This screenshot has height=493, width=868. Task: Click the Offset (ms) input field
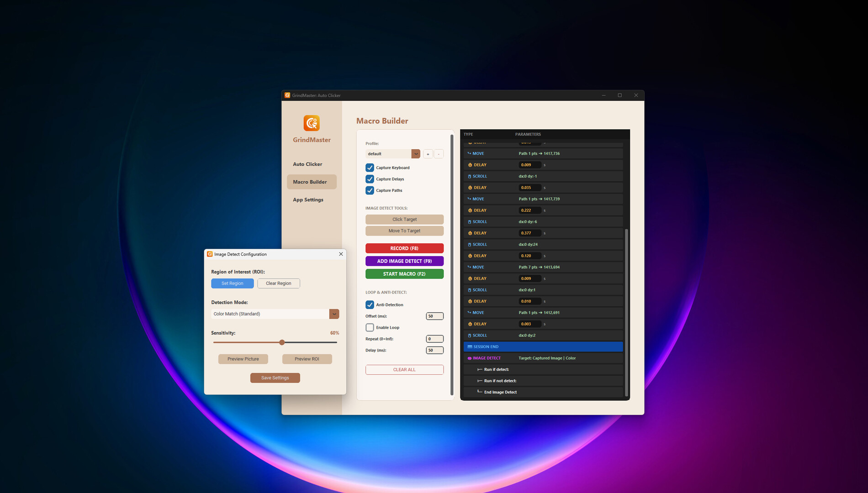434,316
